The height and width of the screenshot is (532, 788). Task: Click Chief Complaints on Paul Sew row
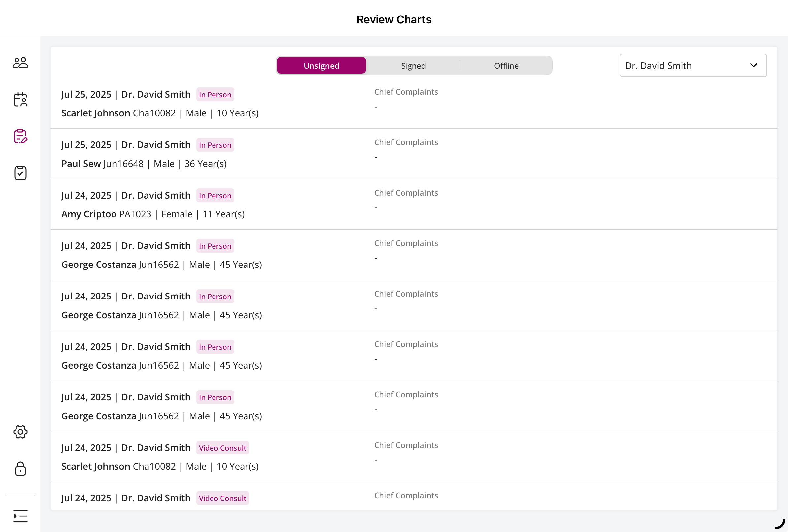click(x=406, y=142)
